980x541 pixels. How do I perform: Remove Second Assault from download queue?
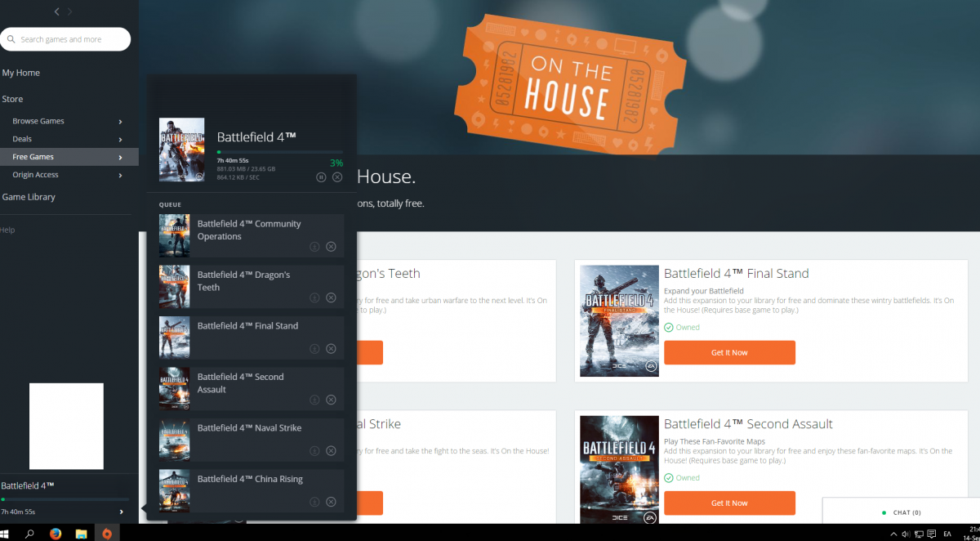(331, 400)
